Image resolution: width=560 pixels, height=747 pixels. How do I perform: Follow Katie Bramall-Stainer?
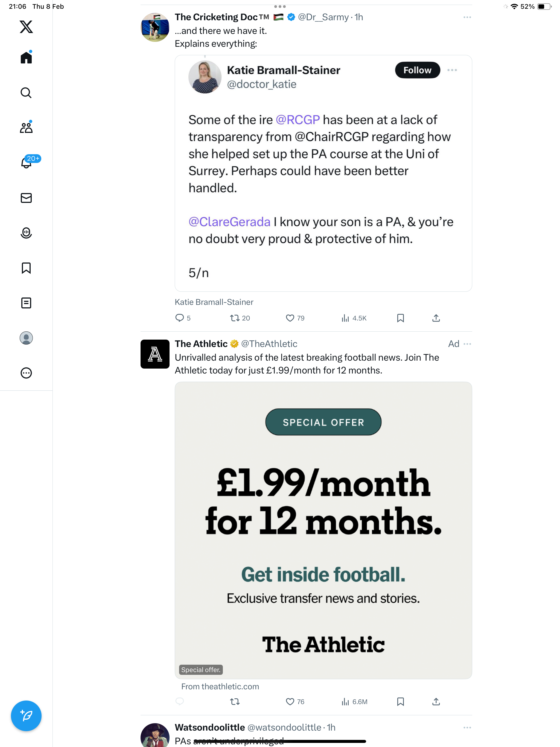(418, 70)
